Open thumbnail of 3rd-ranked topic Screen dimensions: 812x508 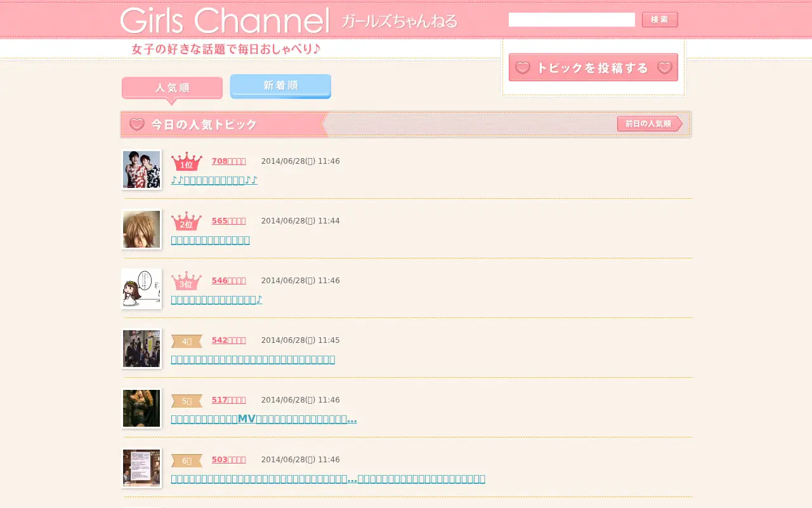click(x=141, y=289)
